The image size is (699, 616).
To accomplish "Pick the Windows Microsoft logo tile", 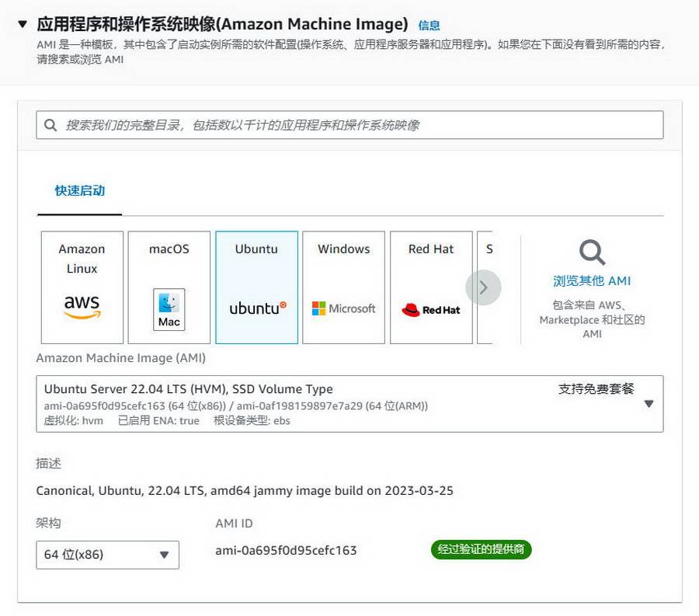I will point(343,287).
